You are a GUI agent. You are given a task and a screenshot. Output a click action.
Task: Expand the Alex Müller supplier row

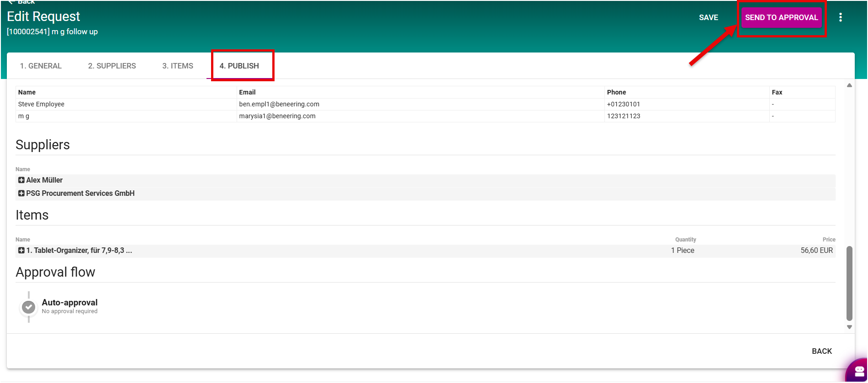click(x=21, y=180)
